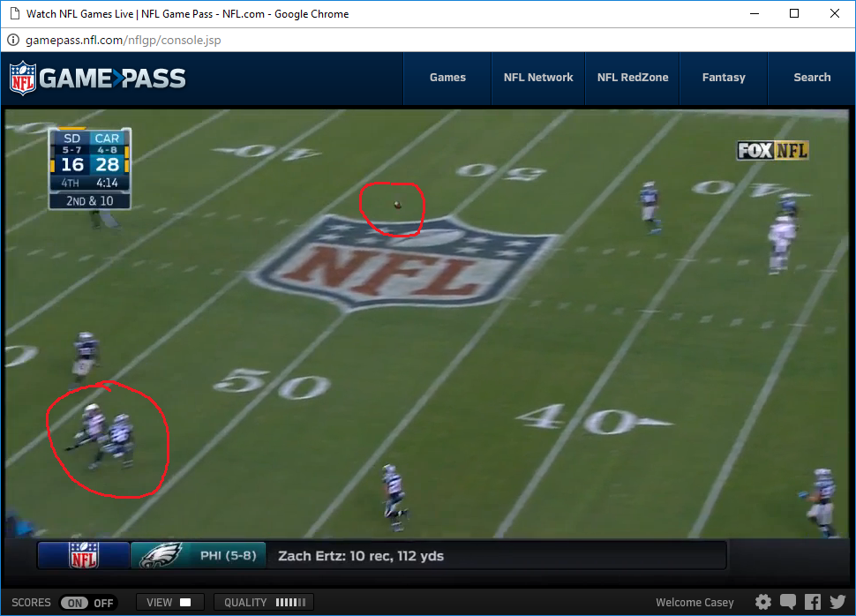Image resolution: width=856 pixels, height=616 pixels.
Task: Open the NFL RedZone tab
Action: click(633, 78)
